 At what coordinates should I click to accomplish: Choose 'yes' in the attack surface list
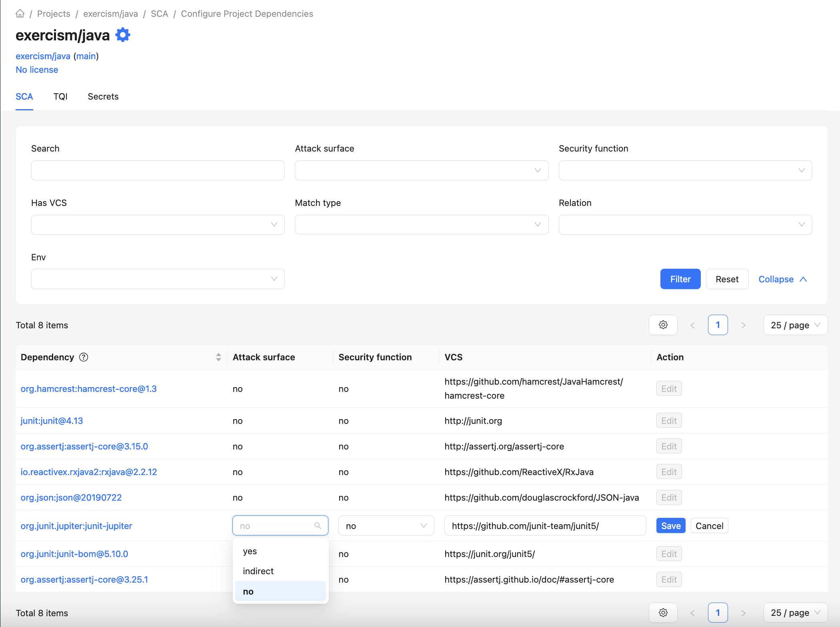click(x=280, y=551)
